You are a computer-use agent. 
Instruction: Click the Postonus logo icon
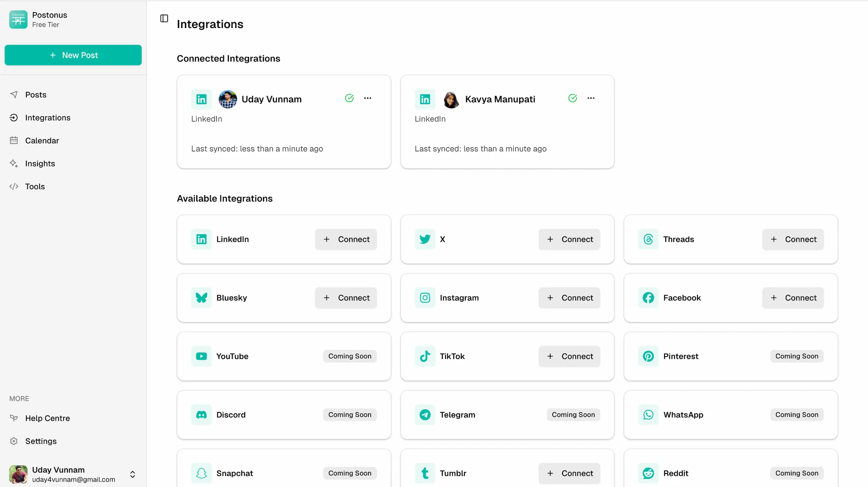tap(18, 20)
